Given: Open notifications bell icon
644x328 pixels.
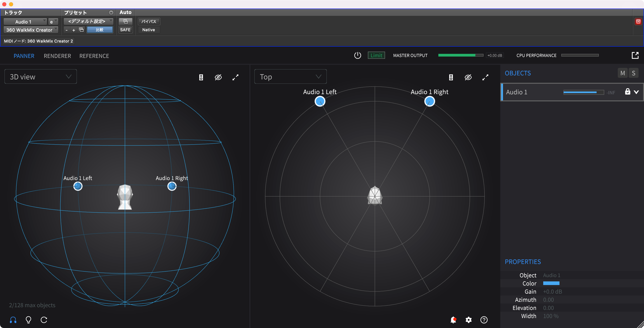Looking at the screenshot, I should pos(453,319).
